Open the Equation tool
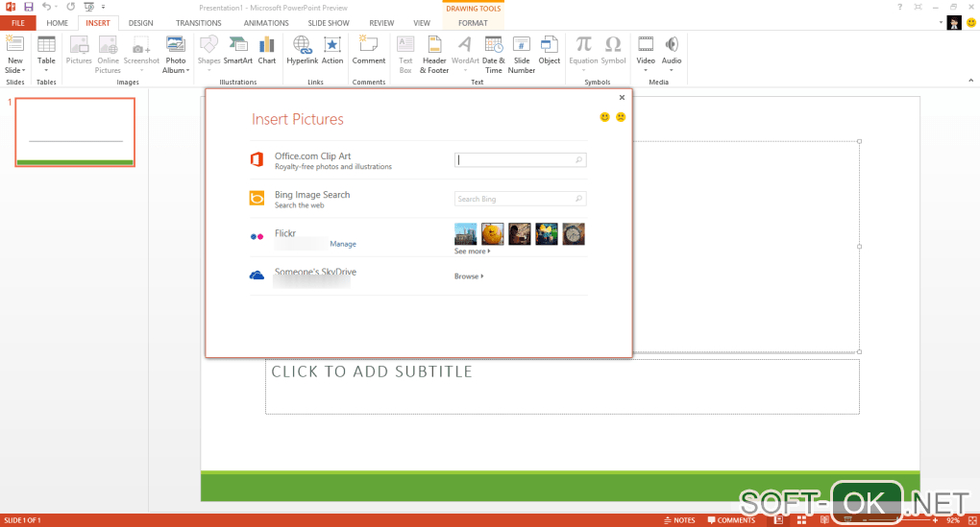 (x=583, y=54)
